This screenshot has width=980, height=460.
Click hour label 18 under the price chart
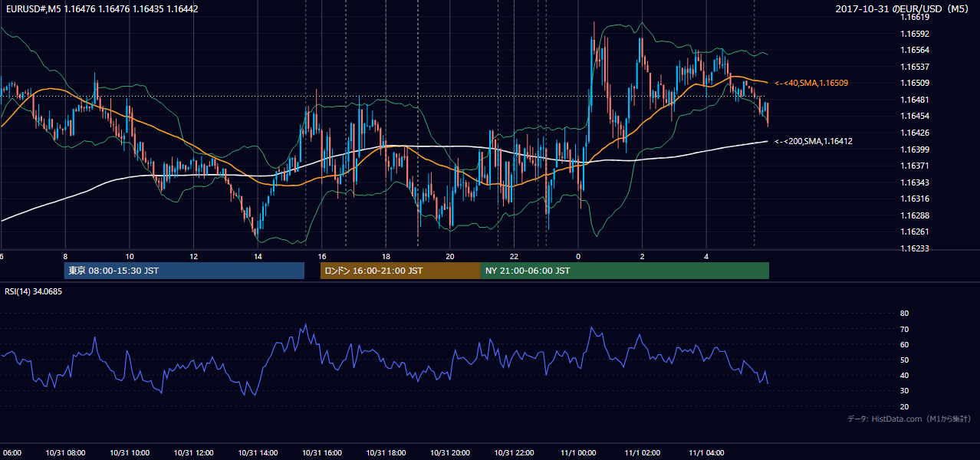[386, 256]
